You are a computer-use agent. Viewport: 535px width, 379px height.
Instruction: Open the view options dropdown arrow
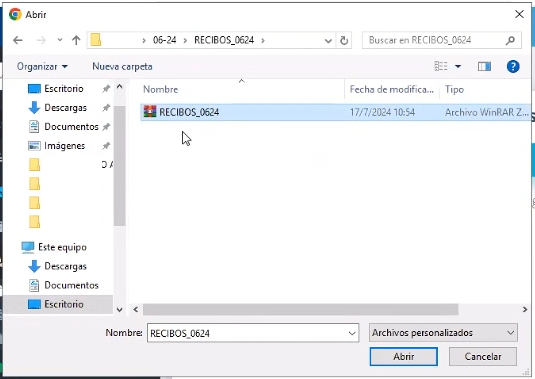[458, 66]
